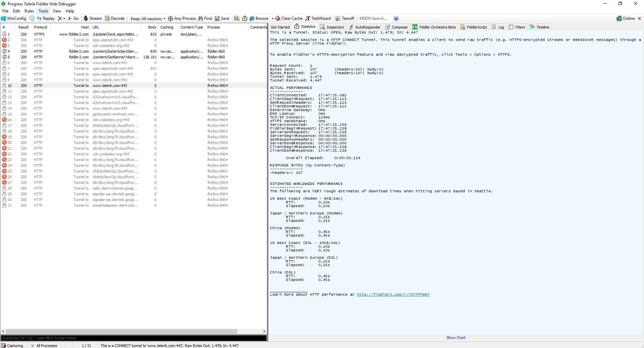Open Find sessions binoculars tool

(205, 18)
